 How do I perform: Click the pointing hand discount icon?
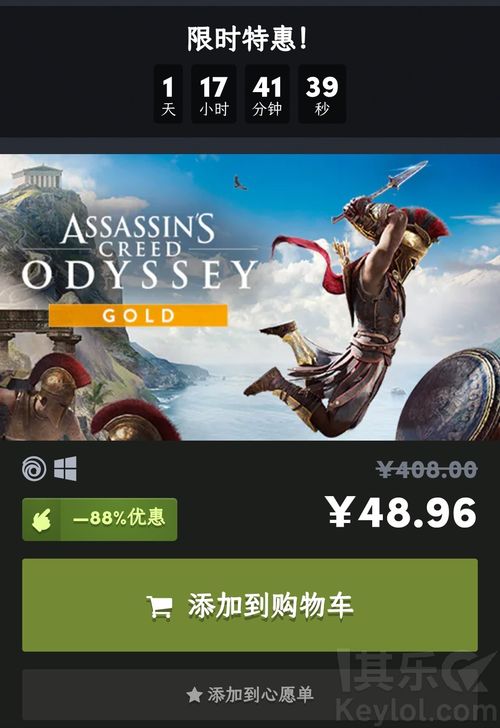click(41, 519)
